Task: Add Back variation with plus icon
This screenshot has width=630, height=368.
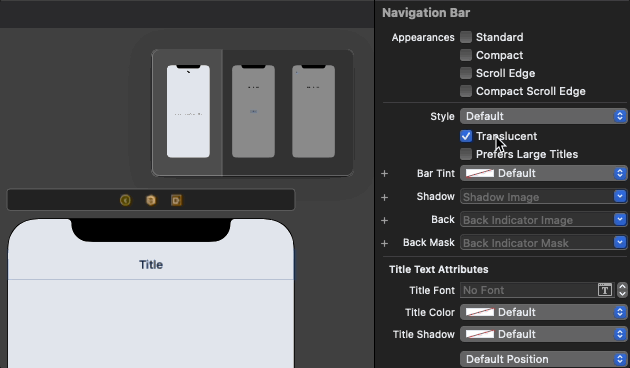Action: coord(385,221)
